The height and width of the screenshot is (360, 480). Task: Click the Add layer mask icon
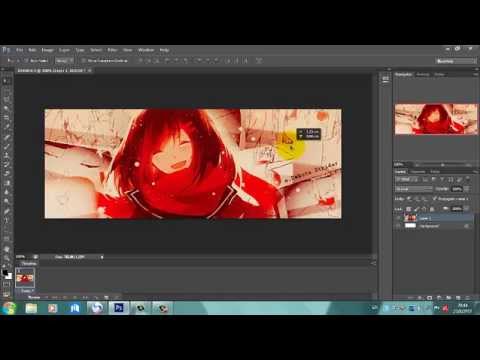click(429, 298)
